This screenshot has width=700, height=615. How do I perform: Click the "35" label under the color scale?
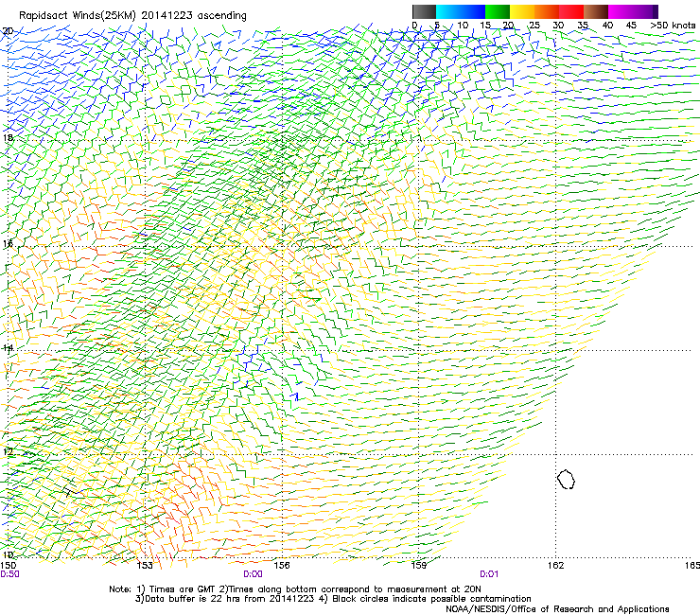[583, 26]
